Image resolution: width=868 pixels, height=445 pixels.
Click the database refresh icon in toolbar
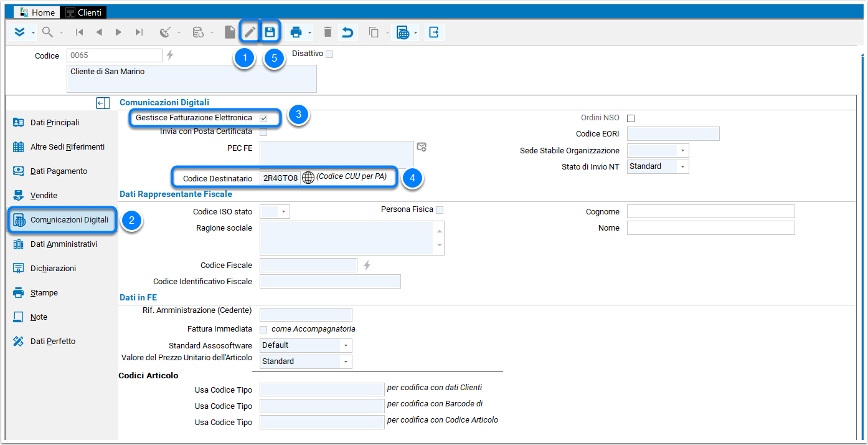click(x=198, y=32)
